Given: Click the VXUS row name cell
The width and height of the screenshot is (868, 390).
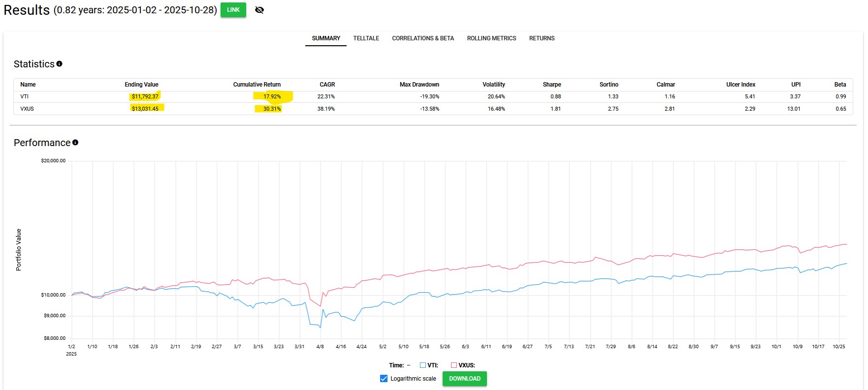Looking at the screenshot, I should [x=27, y=109].
